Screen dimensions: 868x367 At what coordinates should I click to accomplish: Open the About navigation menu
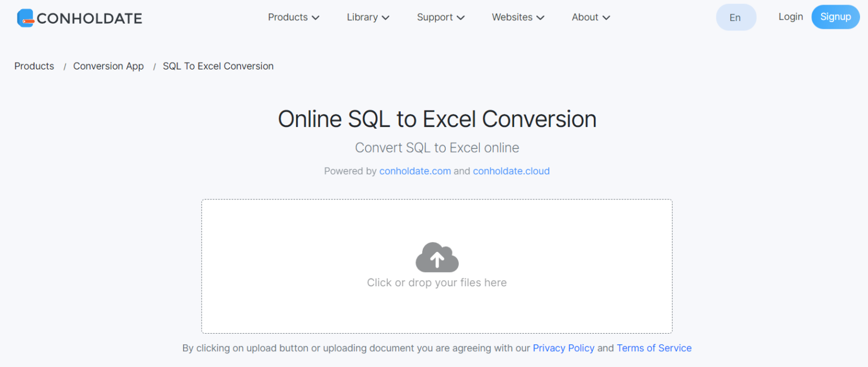click(x=585, y=17)
